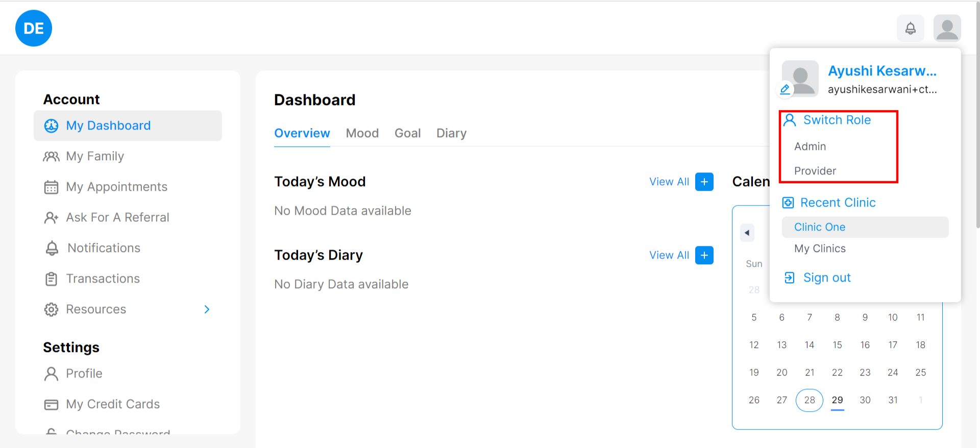
Task: Add a new diary entry with plus button
Action: (x=704, y=255)
